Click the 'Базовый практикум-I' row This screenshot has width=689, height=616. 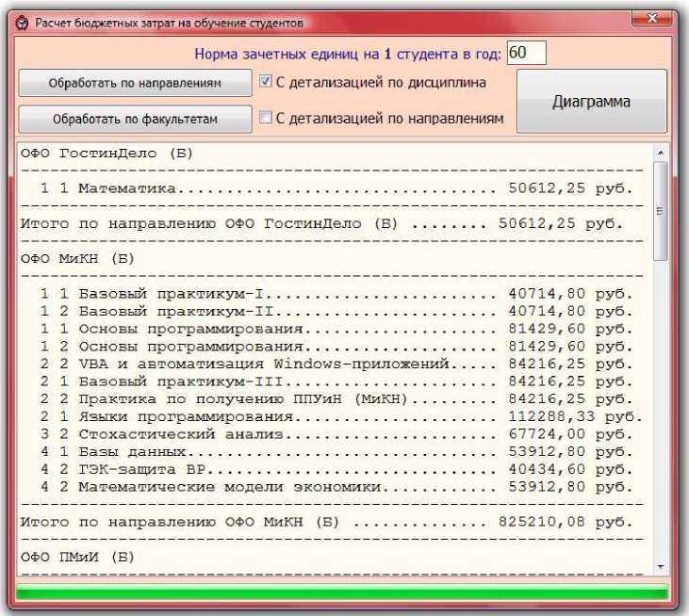336,294
